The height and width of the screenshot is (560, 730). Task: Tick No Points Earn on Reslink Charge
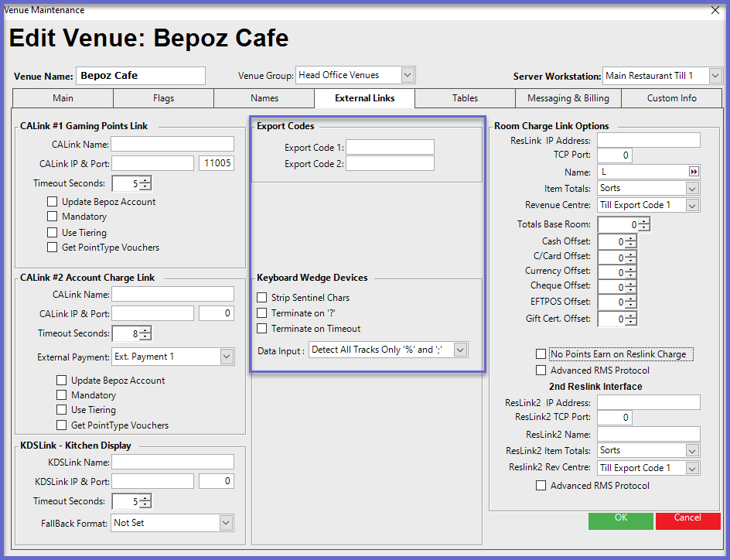(x=541, y=354)
